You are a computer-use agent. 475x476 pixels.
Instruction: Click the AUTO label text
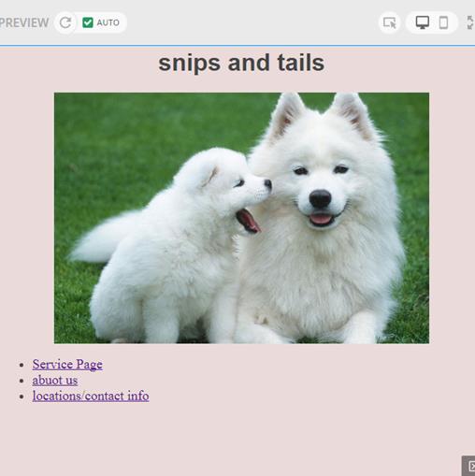(x=108, y=22)
